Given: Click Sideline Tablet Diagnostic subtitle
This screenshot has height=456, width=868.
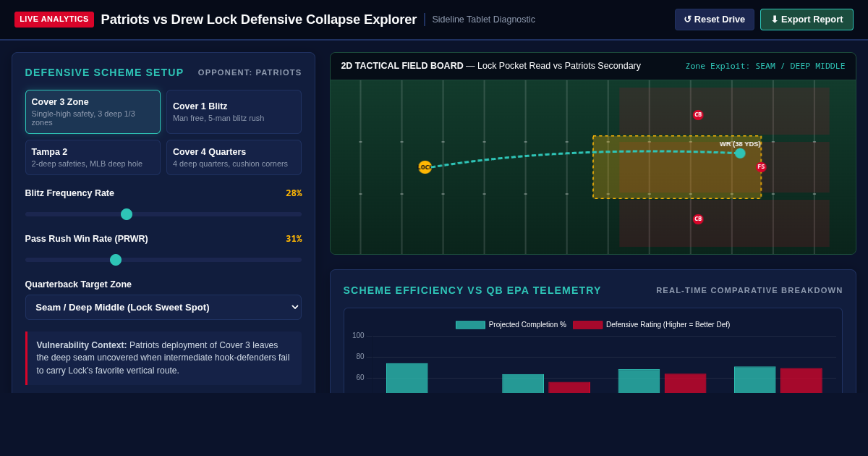Looking at the screenshot, I should click(x=483, y=20).
